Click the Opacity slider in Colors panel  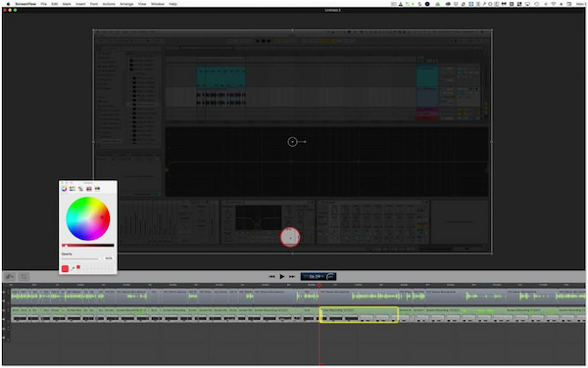click(81, 258)
